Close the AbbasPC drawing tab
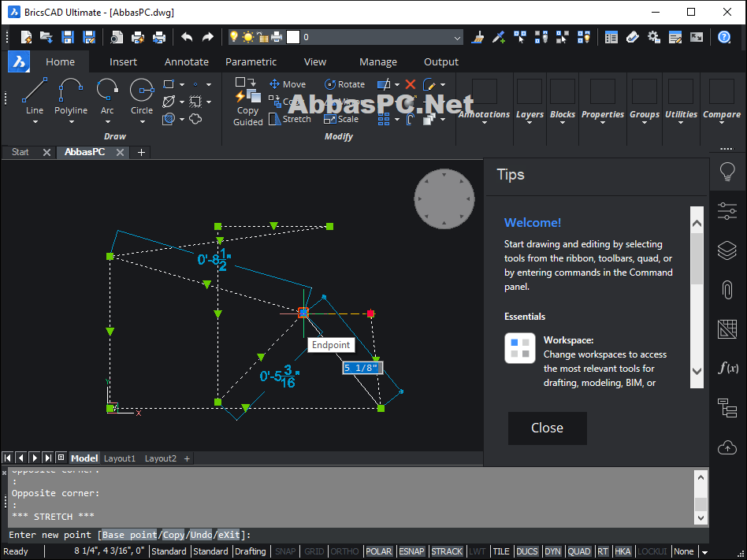Image resolution: width=747 pixels, height=560 pixels. click(x=120, y=152)
